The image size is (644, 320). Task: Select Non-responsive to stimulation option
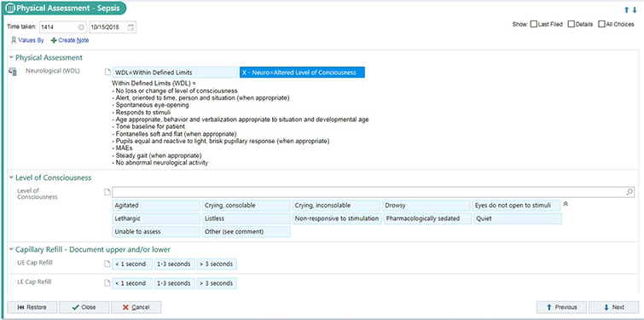[337, 218]
